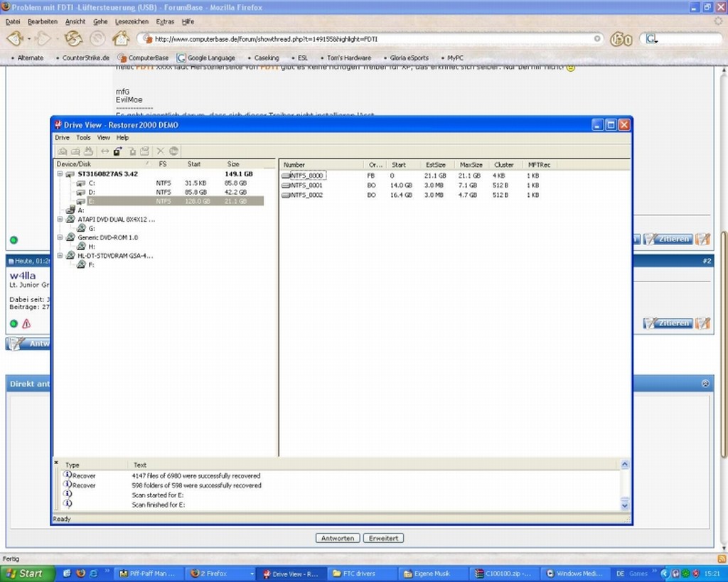728x582 pixels.
Task: Sort by the EstSize column header
Action: pyautogui.click(x=436, y=165)
